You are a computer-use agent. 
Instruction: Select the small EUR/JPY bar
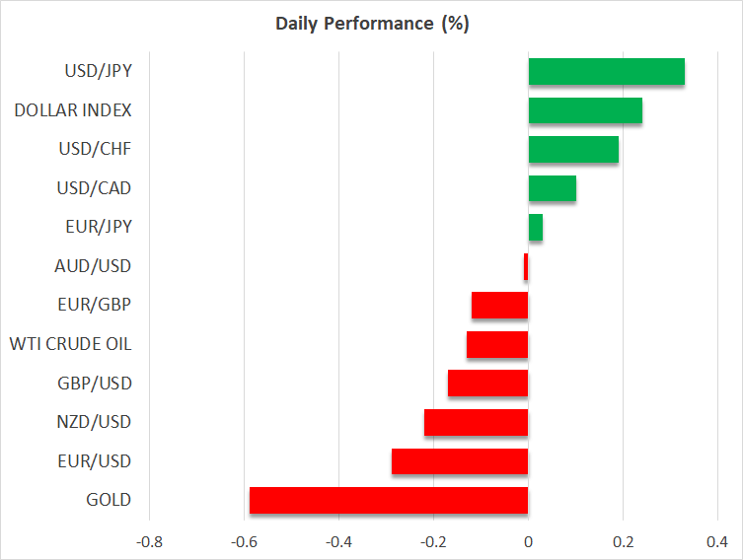click(536, 228)
